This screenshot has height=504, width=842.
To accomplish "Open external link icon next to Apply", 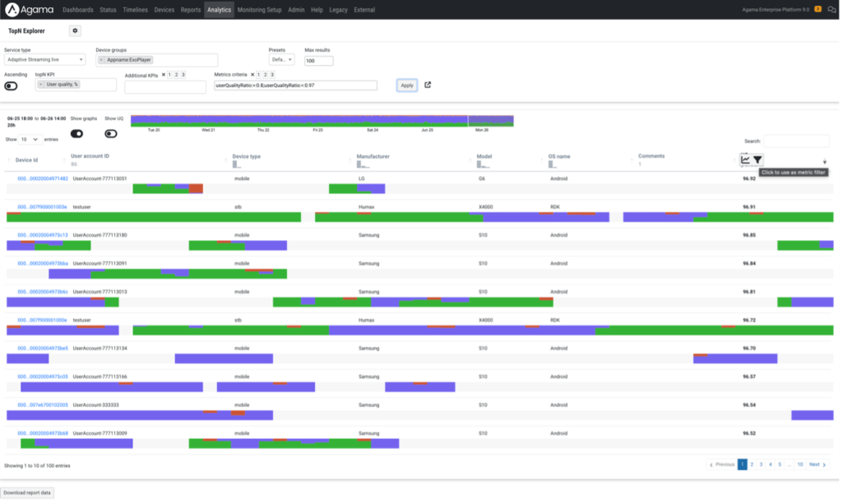I will point(428,85).
